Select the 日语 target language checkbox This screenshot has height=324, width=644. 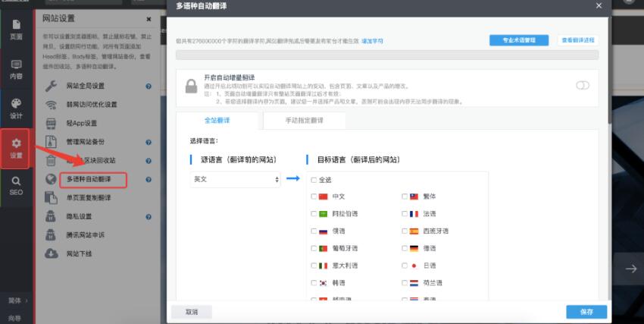(405, 266)
